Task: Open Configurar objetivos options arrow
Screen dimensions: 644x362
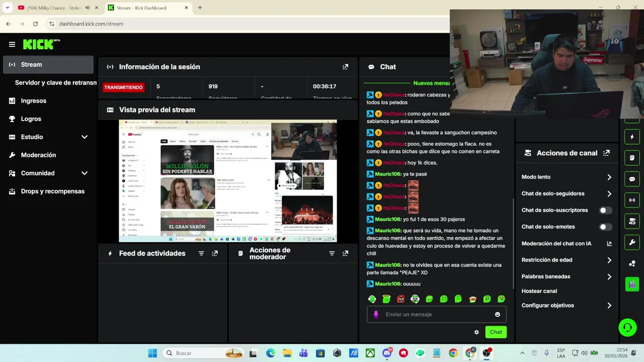Action: (609, 305)
